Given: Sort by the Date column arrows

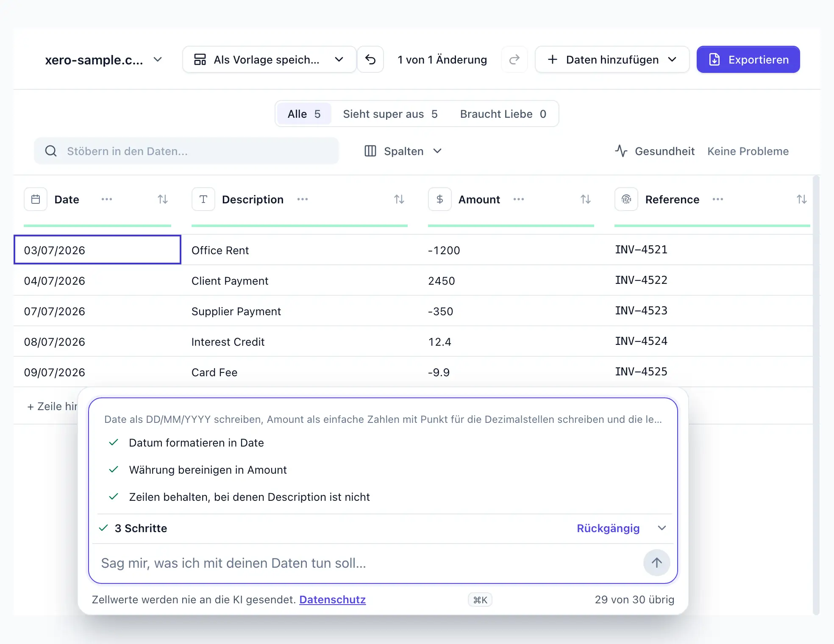Looking at the screenshot, I should pyautogui.click(x=163, y=199).
